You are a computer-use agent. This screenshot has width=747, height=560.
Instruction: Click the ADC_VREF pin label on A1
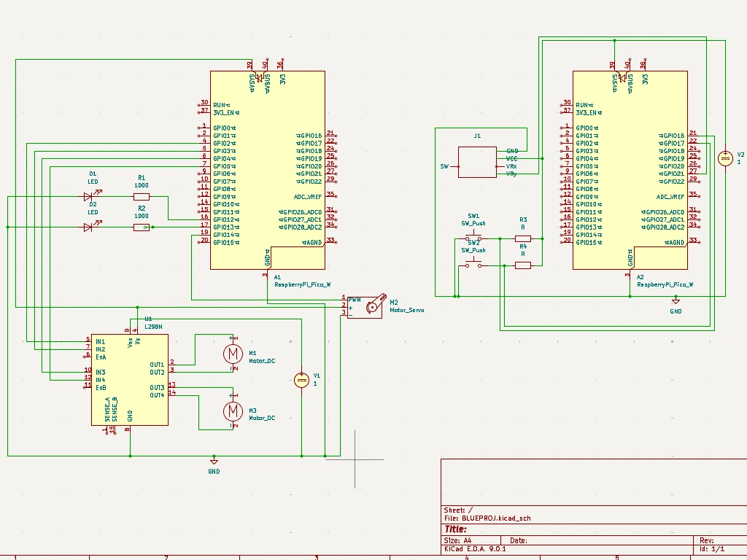[x=308, y=197]
